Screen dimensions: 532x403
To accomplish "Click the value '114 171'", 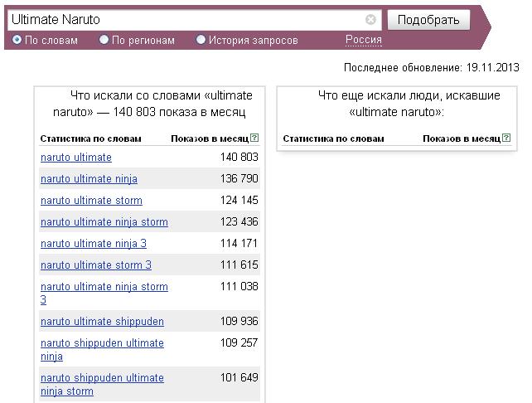I will (x=239, y=243).
